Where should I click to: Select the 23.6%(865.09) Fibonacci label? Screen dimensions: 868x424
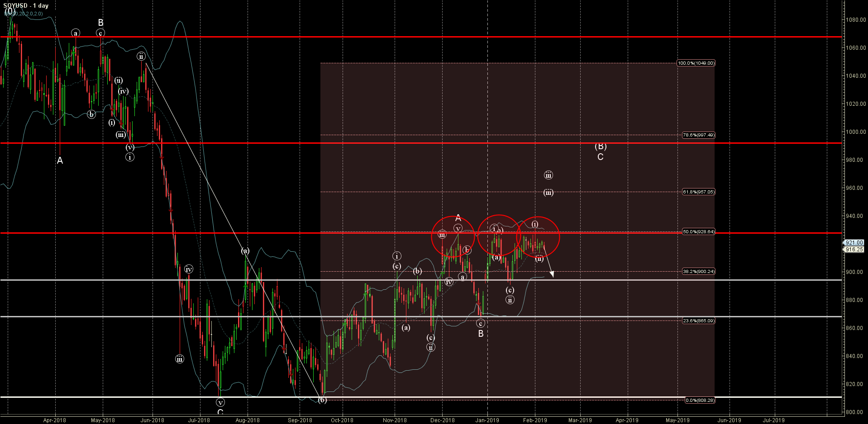(x=698, y=320)
